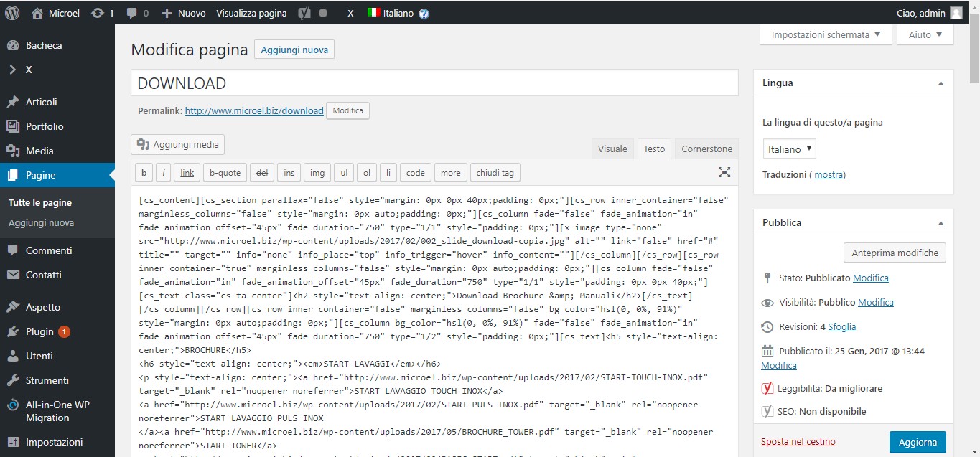
Task: Open All-in-One WP Migration menu
Action: coord(57,411)
